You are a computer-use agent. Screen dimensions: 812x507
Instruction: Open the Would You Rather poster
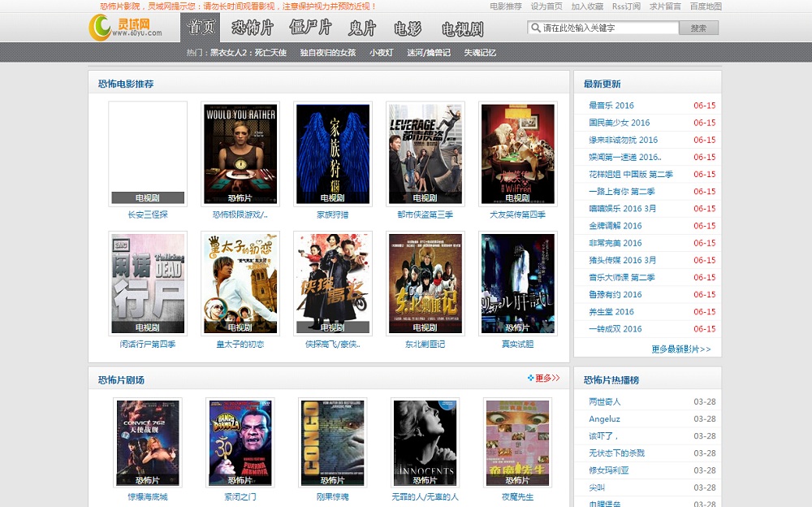(x=240, y=154)
